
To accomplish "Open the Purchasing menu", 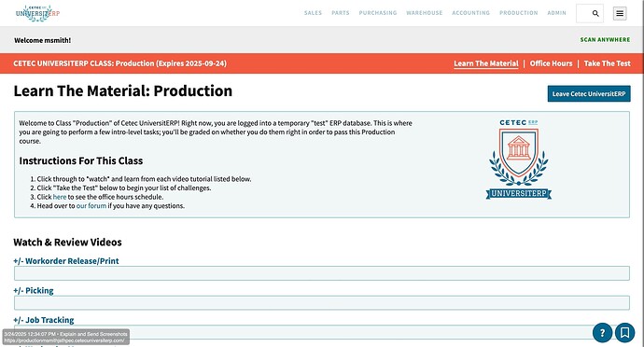I will point(378,13).
